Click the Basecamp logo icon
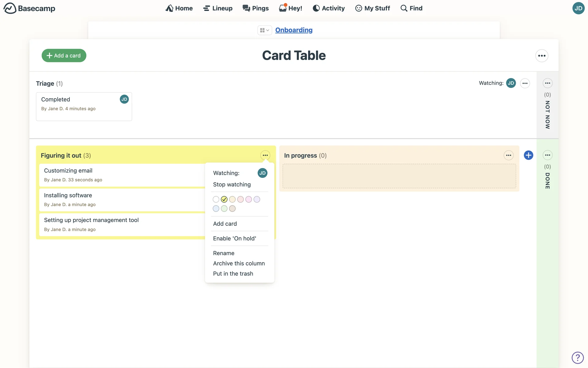 (10, 8)
